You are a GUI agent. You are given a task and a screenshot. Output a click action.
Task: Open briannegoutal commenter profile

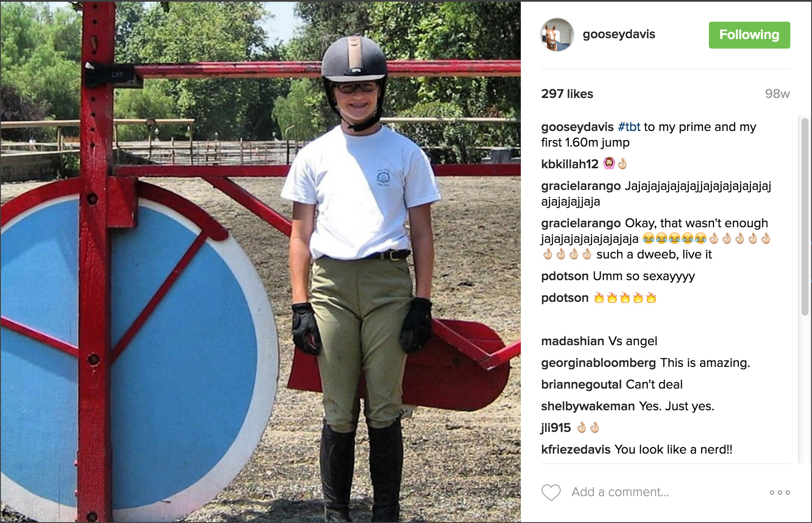(581, 385)
